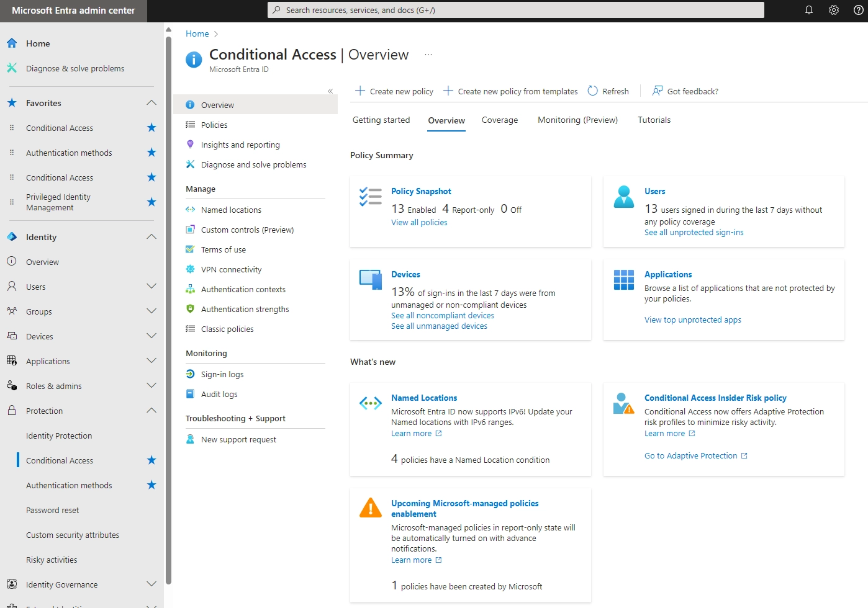Open the settings gear icon

click(x=834, y=10)
